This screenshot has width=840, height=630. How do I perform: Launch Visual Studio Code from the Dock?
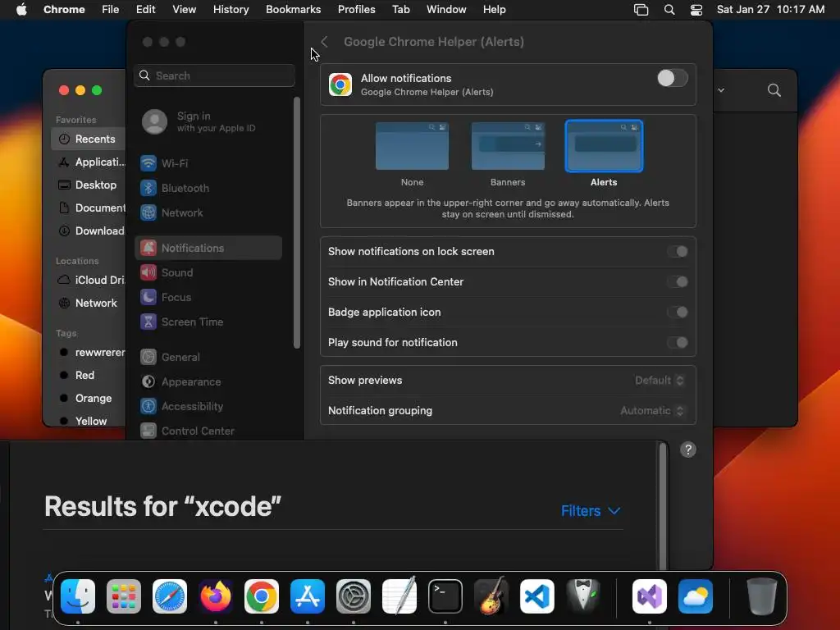[536, 596]
